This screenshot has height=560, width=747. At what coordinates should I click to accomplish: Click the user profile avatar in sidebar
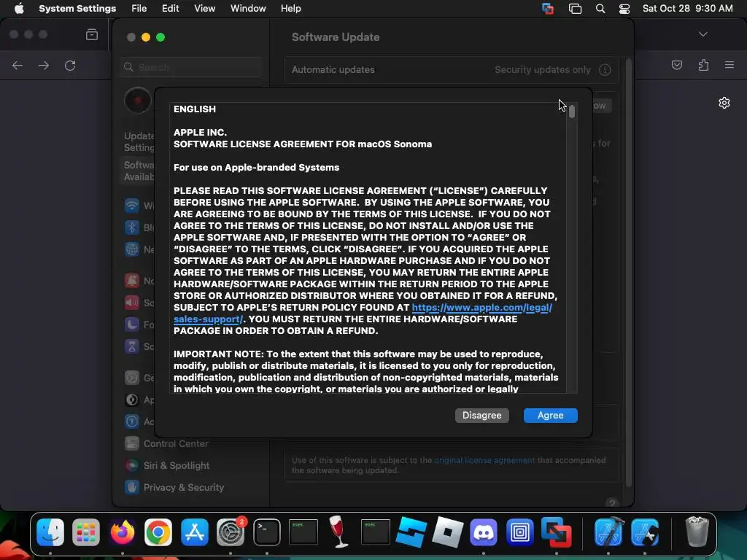[138, 101]
